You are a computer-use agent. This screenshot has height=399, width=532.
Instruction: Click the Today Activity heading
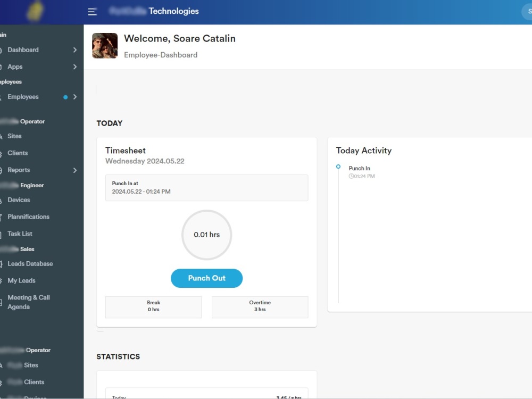click(364, 151)
